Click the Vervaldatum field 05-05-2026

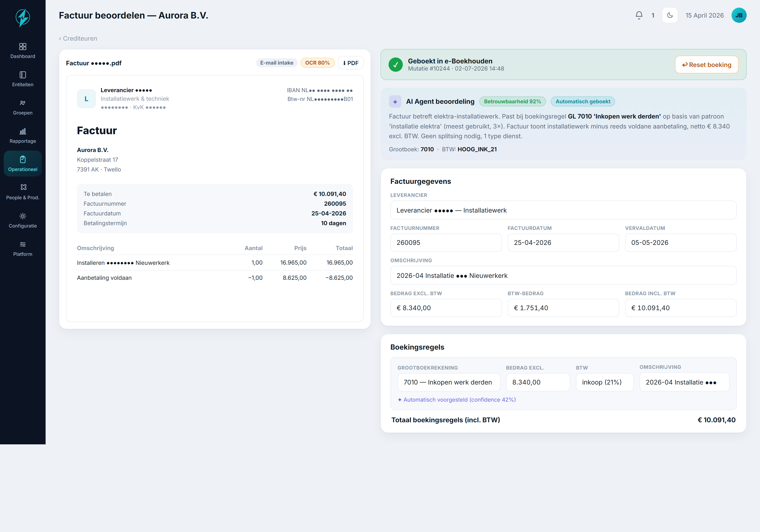[680, 242]
